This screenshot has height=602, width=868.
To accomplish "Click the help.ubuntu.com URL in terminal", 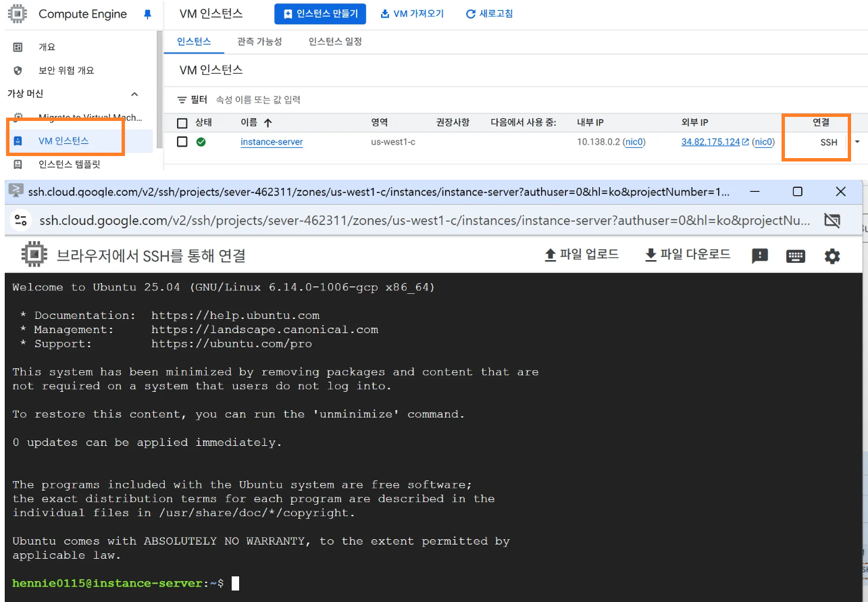I will [x=235, y=316].
